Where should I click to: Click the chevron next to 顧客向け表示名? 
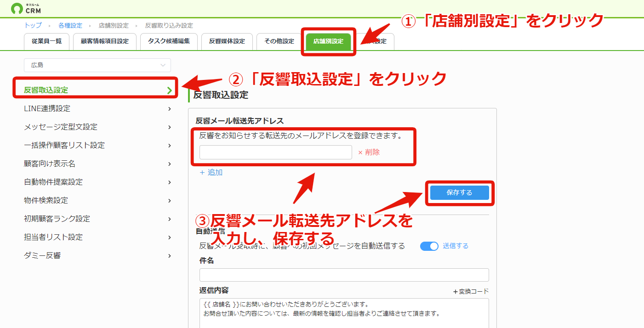[170, 164]
